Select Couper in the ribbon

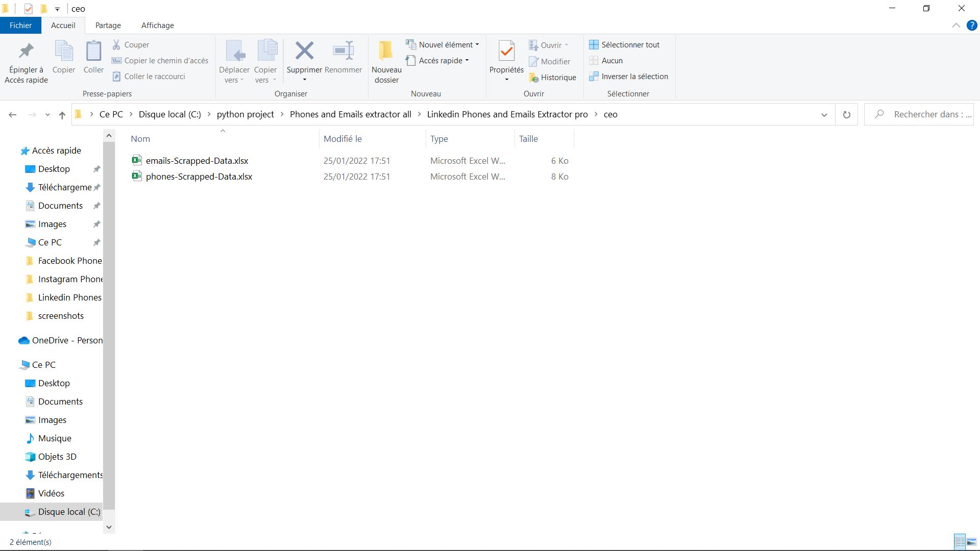coord(131,45)
